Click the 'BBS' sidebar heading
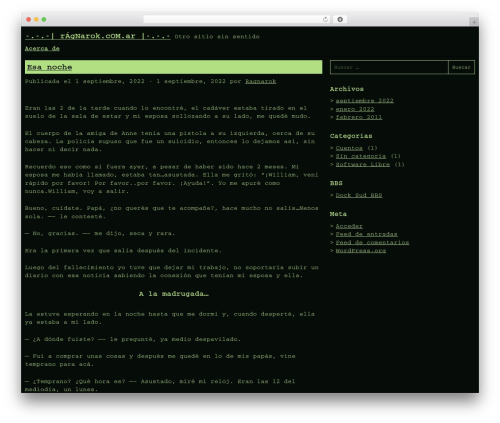 336,183
